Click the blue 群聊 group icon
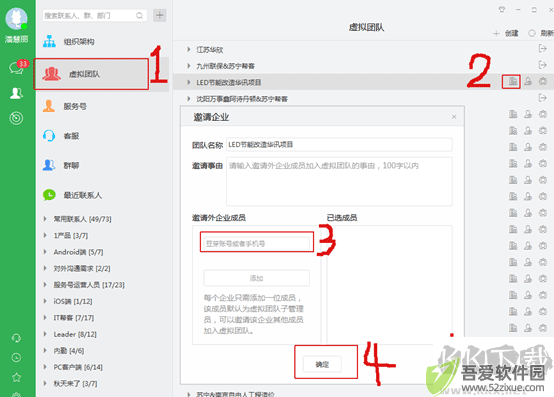Image resolution: width=554 pixels, height=397 pixels. (49, 165)
